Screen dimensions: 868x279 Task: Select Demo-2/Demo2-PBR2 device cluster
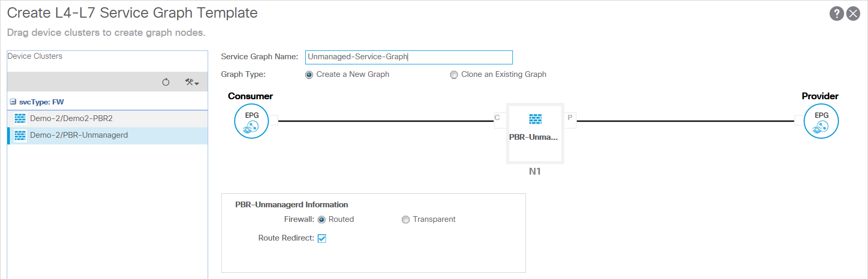pyautogui.click(x=71, y=118)
